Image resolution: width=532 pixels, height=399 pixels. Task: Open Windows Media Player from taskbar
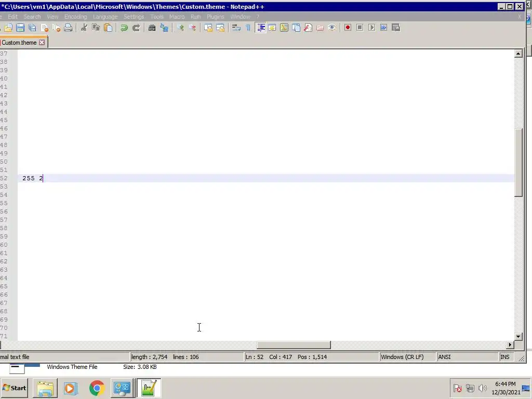(x=71, y=388)
